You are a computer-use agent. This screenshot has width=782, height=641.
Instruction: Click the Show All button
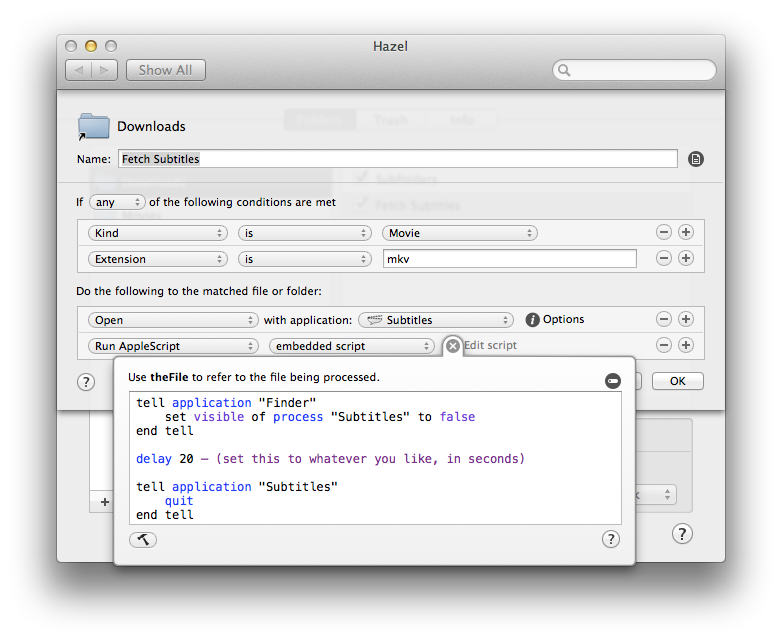166,70
